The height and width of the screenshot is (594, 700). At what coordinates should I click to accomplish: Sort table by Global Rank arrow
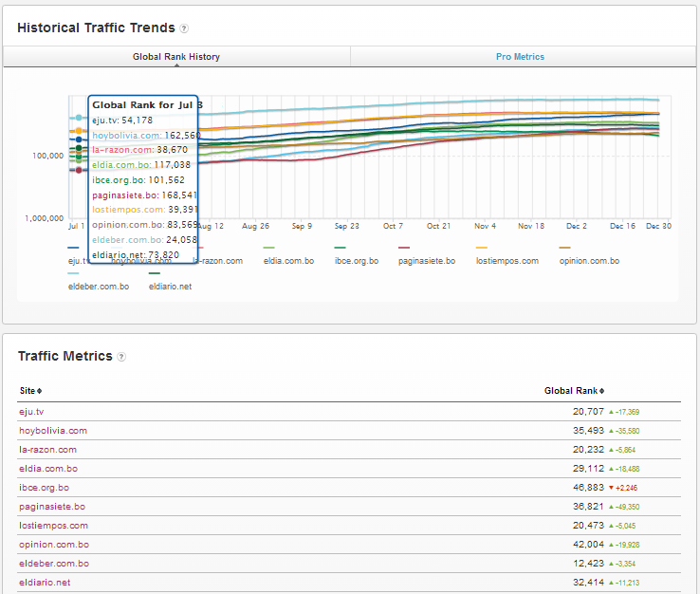602,391
